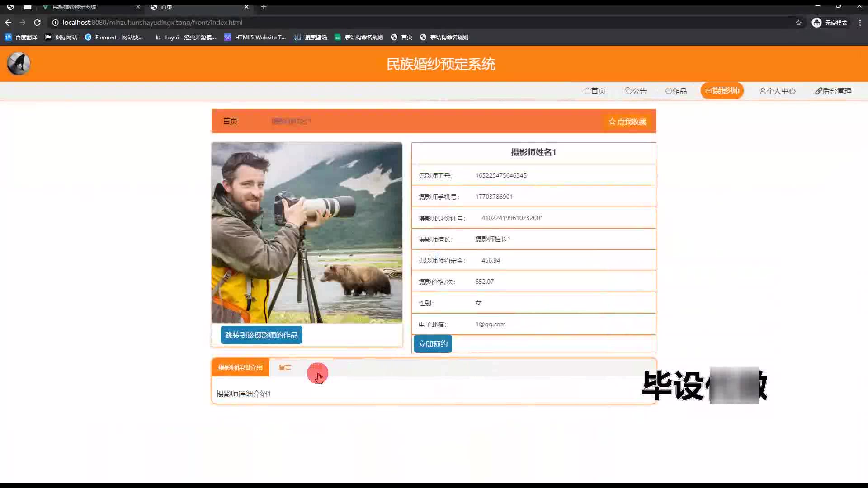Click 首页 in the breadcrumb bar
Image resolution: width=868 pixels, height=488 pixels.
pos(230,121)
